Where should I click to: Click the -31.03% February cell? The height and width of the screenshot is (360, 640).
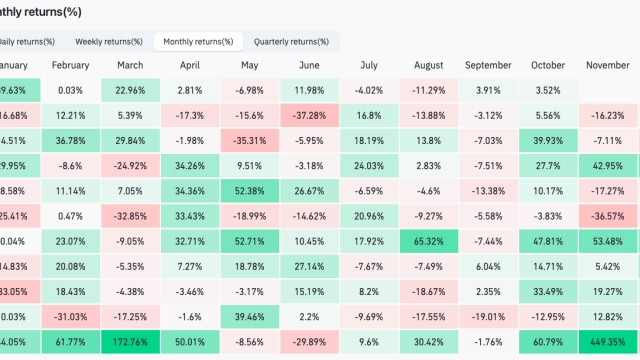point(71,317)
